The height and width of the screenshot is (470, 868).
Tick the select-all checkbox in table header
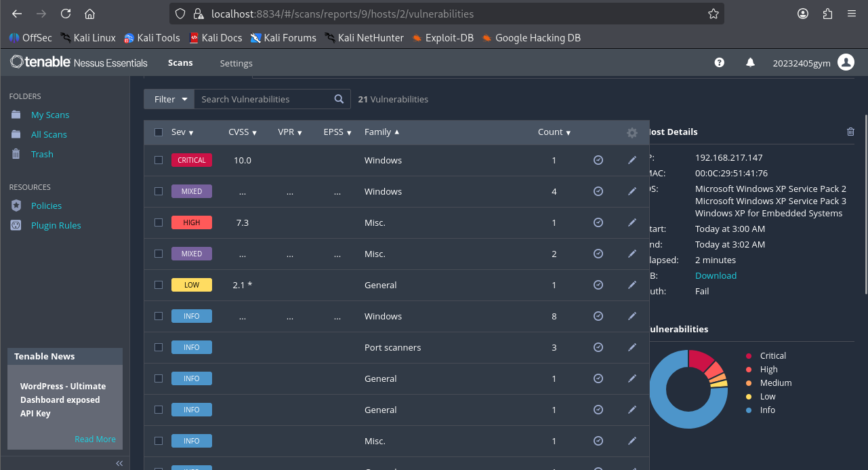(x=159, y=132)
